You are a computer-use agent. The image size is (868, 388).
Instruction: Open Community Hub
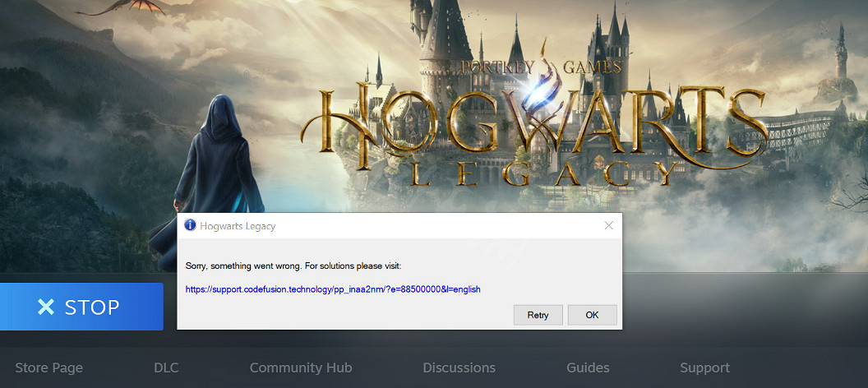click(300, 367)
